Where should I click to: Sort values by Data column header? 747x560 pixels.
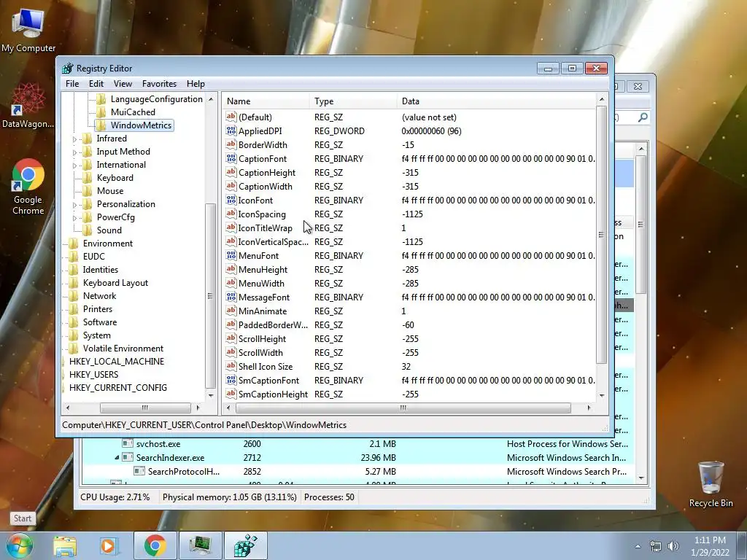496,101
